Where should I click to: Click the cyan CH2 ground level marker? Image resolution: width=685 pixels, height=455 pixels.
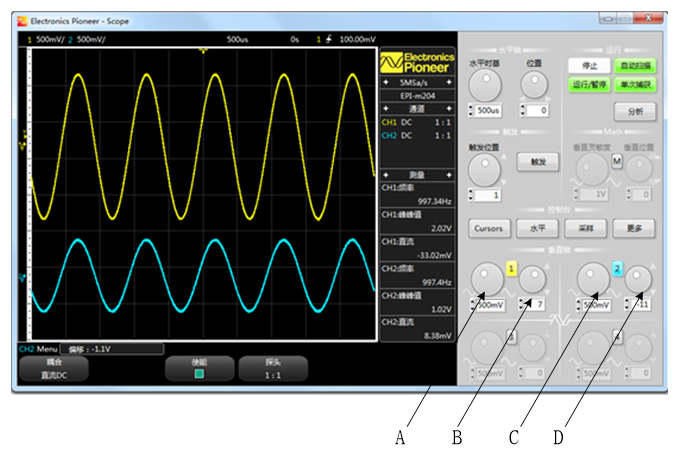[x=22, y=277]
